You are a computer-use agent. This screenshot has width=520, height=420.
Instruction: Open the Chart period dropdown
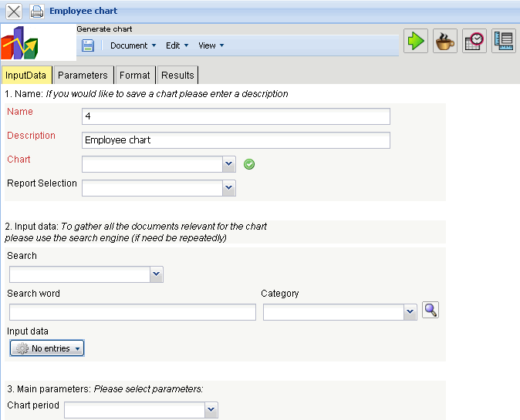pos(211,409)
